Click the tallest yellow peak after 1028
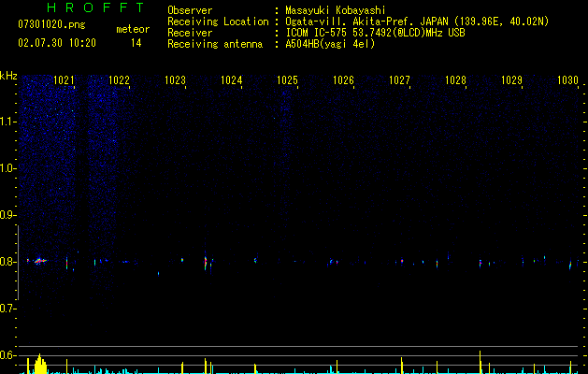This screenshot has width=588, height=374. coord(480,362)
